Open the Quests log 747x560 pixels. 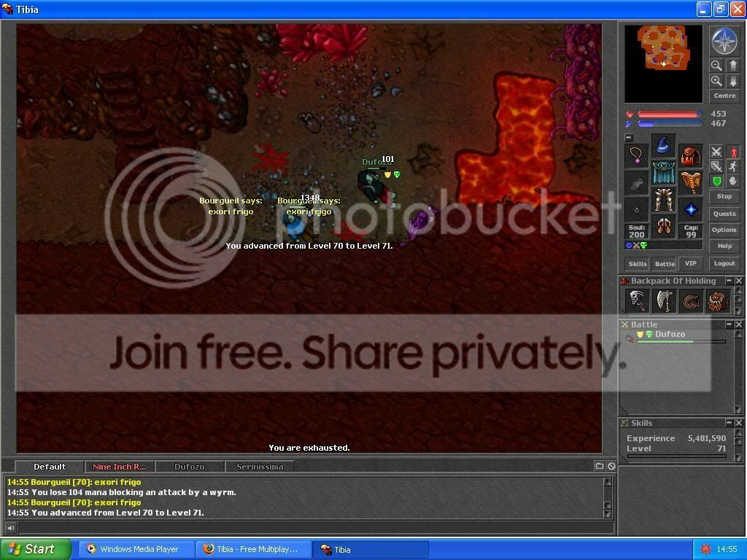point(724,214)
